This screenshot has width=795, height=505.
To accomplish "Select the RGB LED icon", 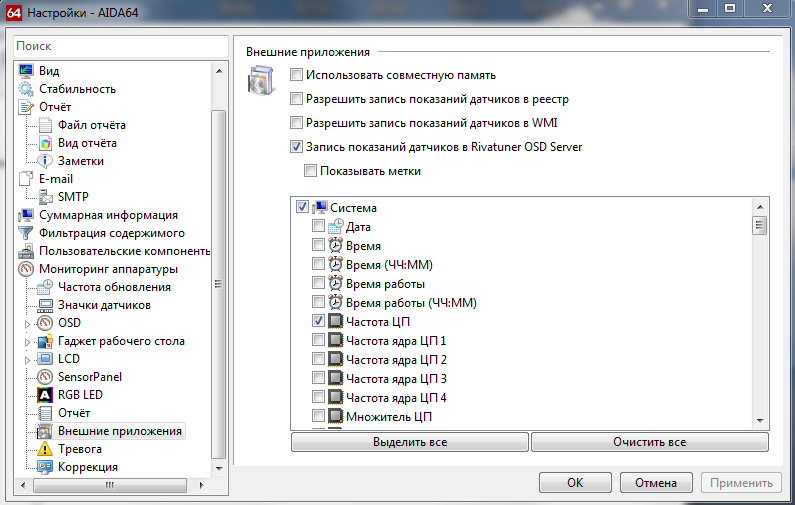I will coord(45,395).
